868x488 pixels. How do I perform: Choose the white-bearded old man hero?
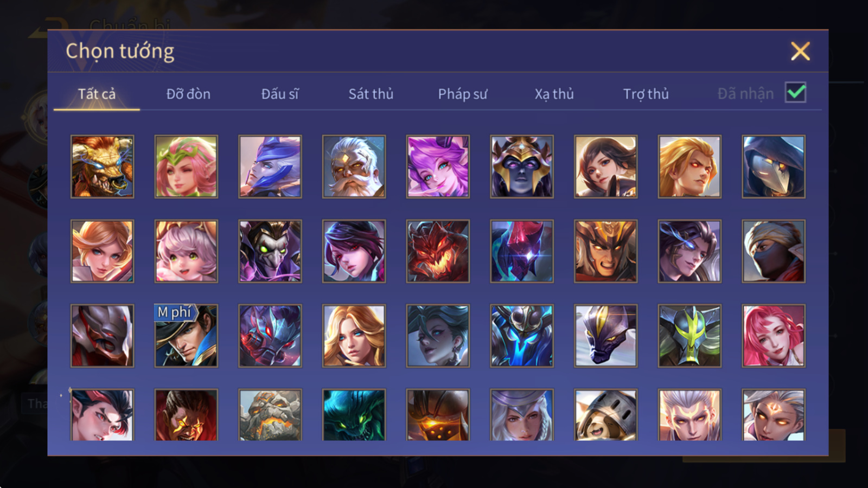tap(354, 166)
